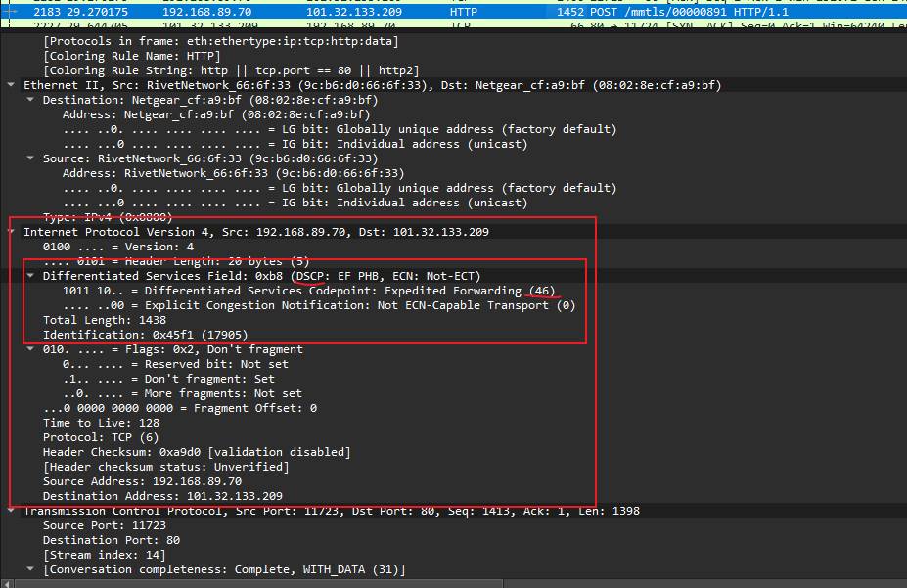Screen dimensions: 907x588
Task: Select Header Length: 20 bytes field
Action: pos(176,261)
